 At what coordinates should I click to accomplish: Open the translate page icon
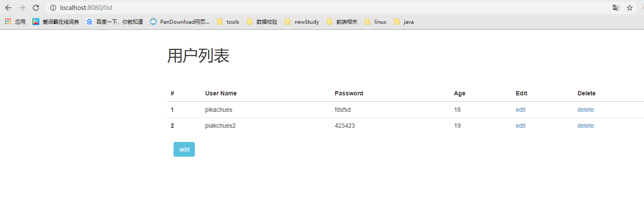[616, 8]
